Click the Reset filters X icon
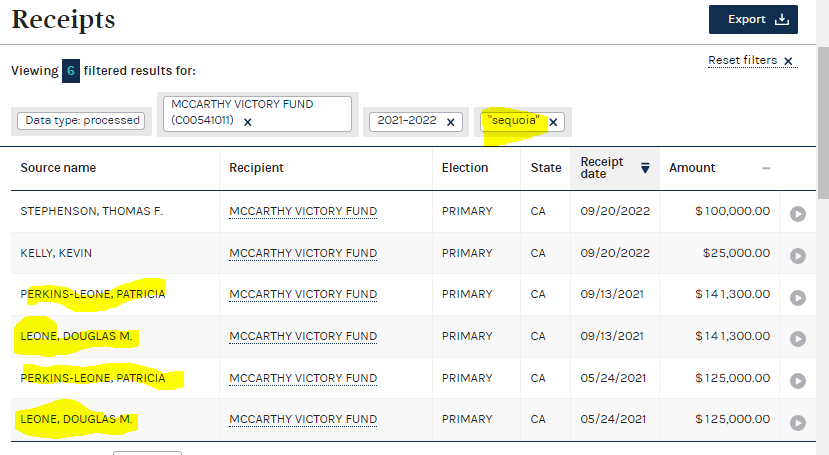This screenshot has height=455, width=829. pyautogui.click(x=788, y=61)
